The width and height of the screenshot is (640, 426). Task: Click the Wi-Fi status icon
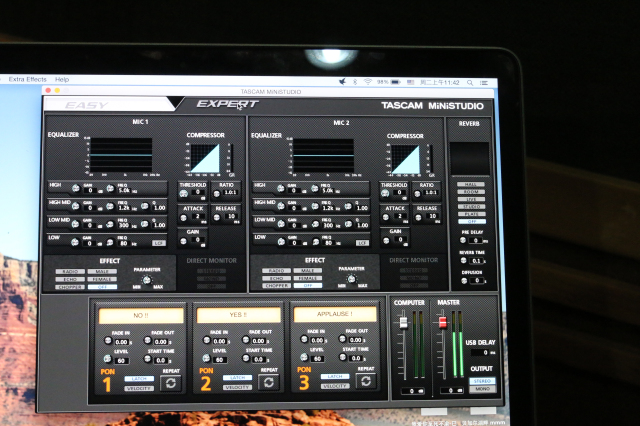click(368, 82)
